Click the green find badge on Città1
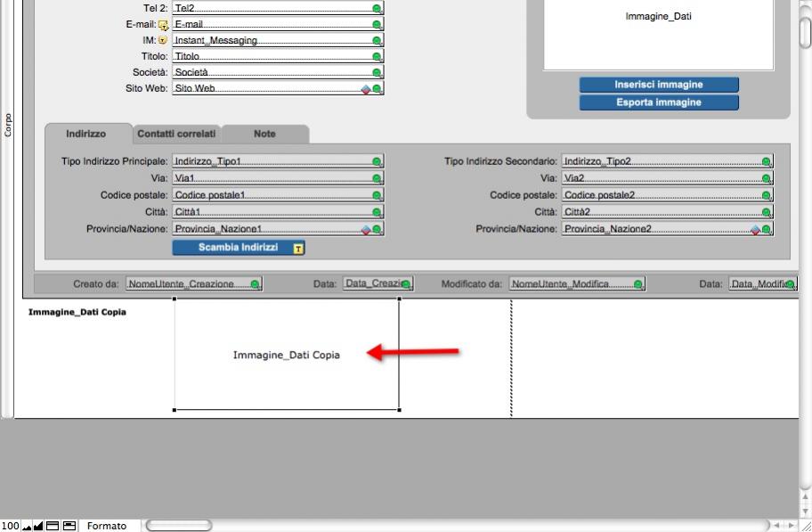This screenshot has width=812, height=532. pos(377,212)
